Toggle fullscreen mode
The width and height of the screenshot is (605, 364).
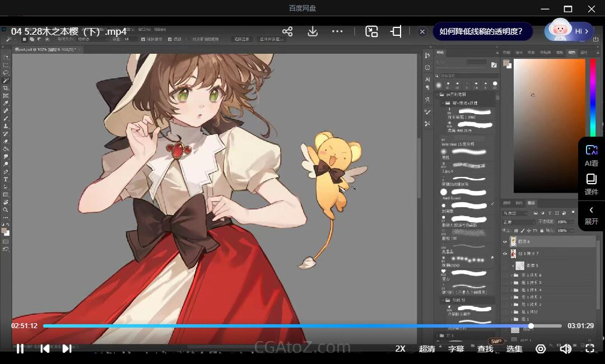click(x=590, y=348)
